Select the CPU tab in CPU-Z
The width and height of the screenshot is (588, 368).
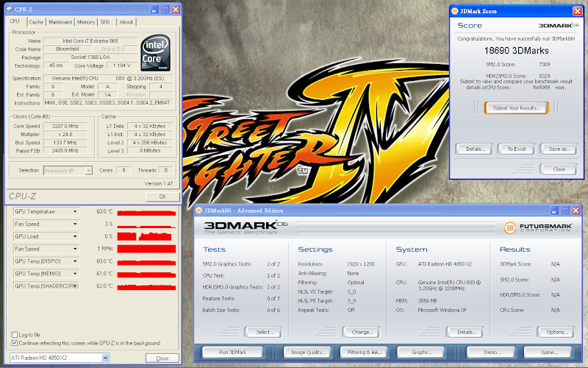[15, 21]
